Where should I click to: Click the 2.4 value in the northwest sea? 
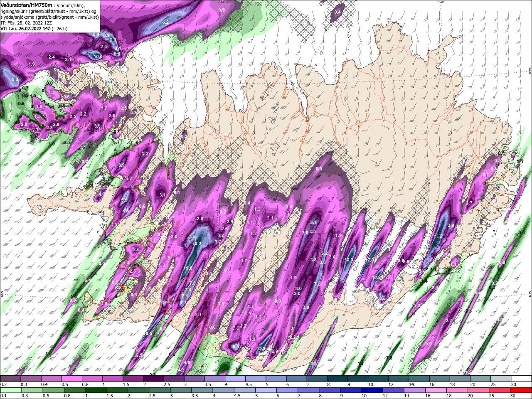(52, 57)
